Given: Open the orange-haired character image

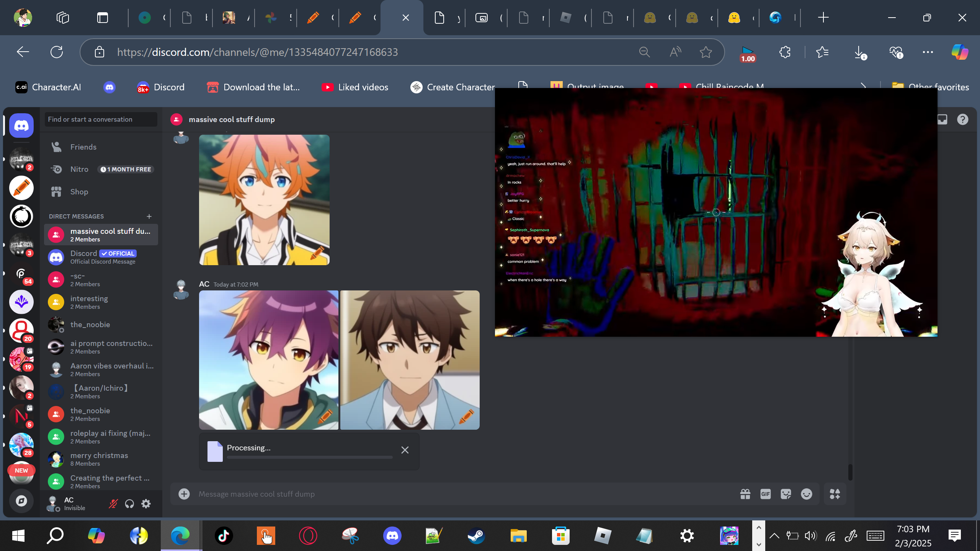Looking at the screenshot, I should point(264,200).
